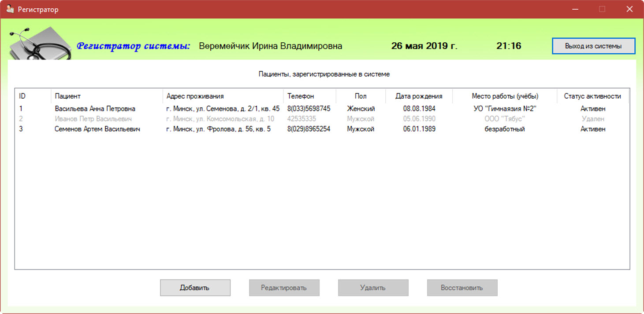
Task: Click the Статус активности column header
Action: (592, 96)
